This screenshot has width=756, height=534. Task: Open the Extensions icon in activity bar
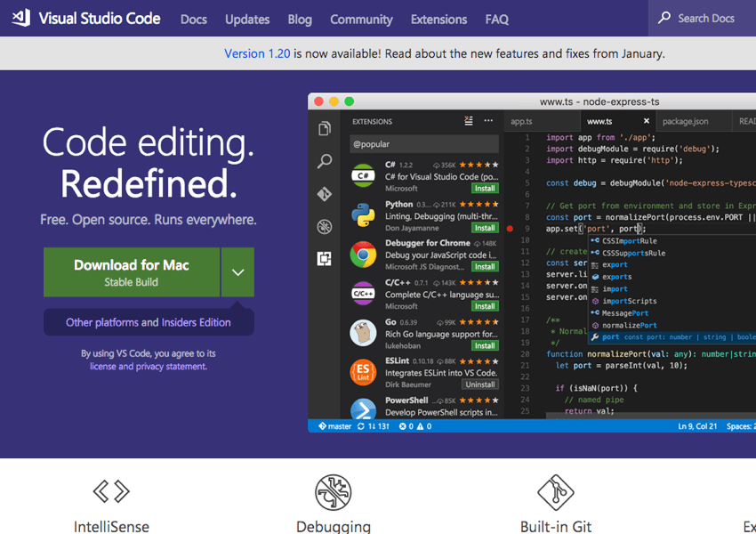(325, 259)
